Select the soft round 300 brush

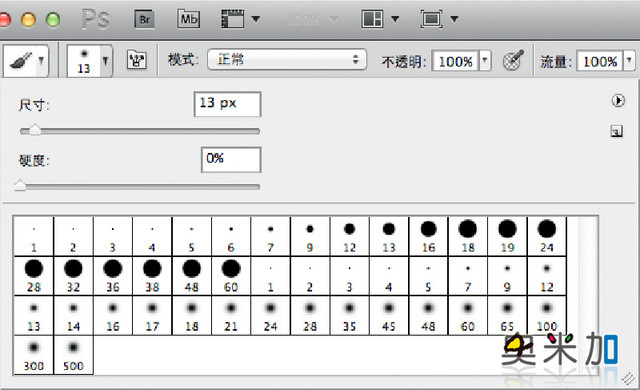(34, 355)
